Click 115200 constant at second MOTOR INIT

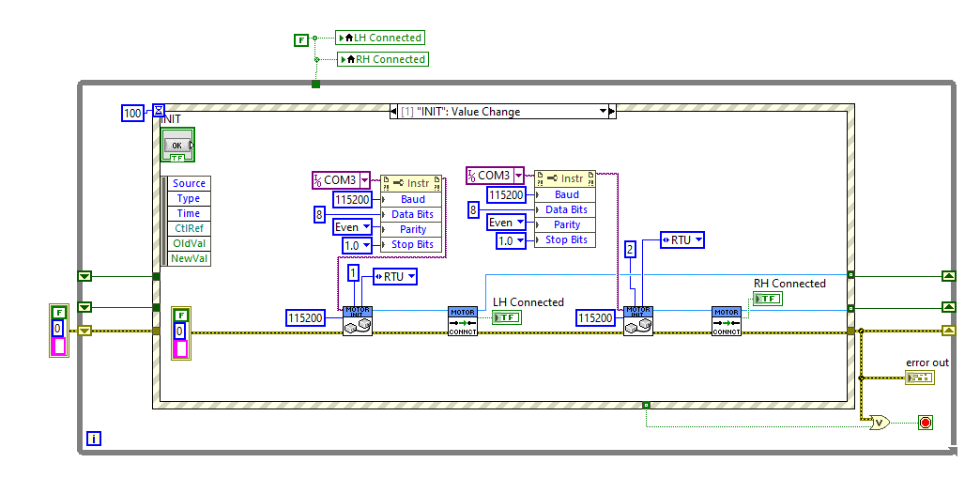coord(596,317)
